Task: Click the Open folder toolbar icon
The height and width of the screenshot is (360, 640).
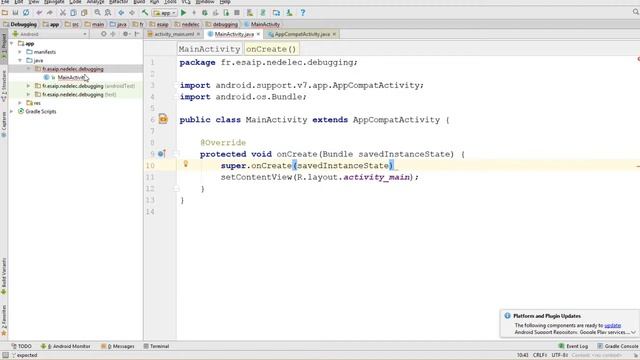Action: point(5,13)
